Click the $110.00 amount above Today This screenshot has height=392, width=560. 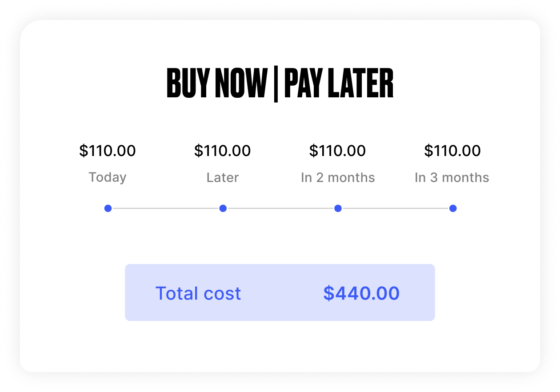(x=108, y=151)
